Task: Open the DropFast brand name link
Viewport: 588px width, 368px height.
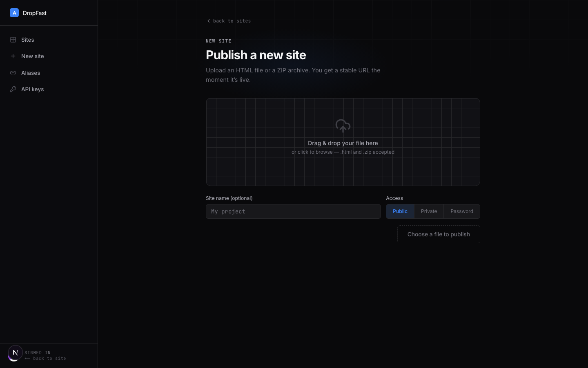Action: [35, 13]
